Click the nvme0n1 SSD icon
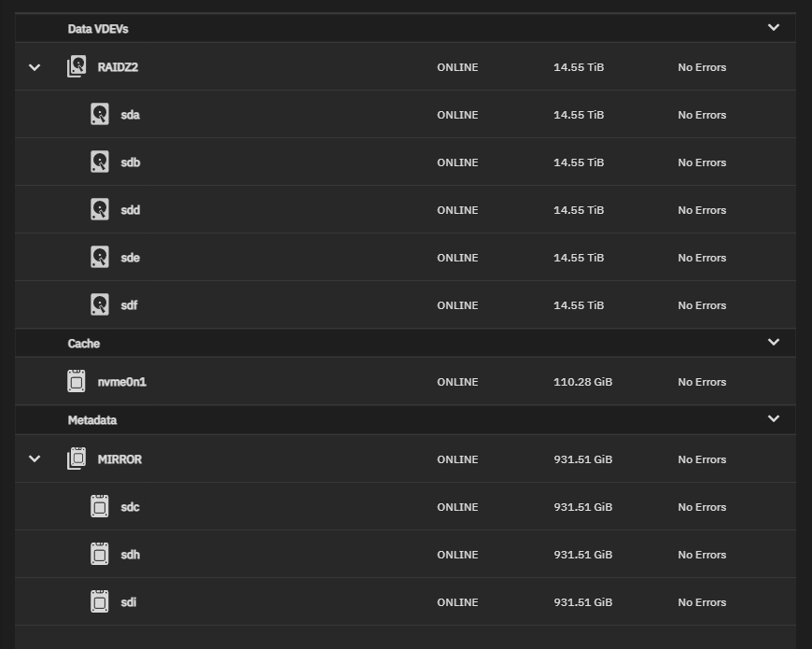812x649 pixels. tap(77, 382)
